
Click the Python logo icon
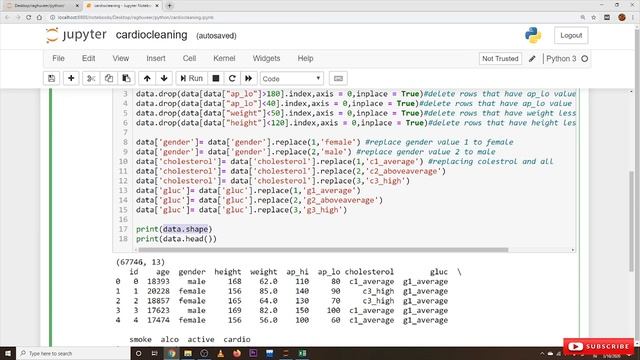pyautogui.click(x=533, y=36)
